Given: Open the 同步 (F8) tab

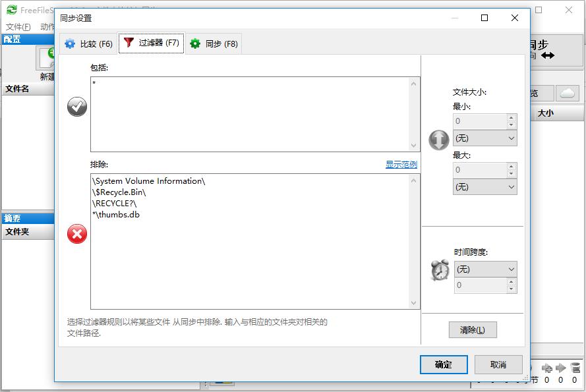Looking at the screenshot, I should pos(214,43).
